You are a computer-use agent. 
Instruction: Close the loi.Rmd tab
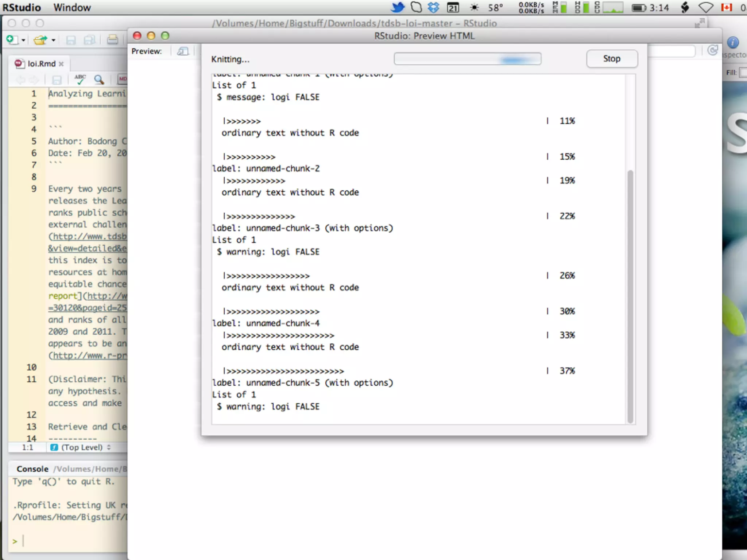tap(61, 64)
